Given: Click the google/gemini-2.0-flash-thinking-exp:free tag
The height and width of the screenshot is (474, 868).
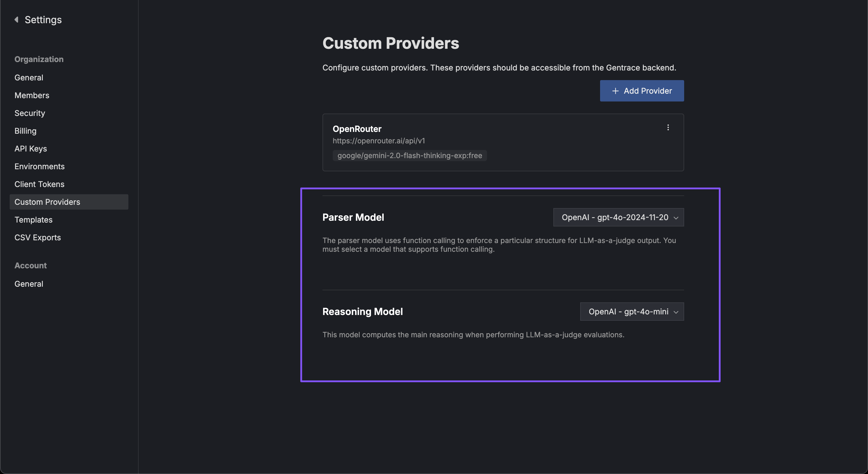Looking at the screenshot, I should coord(410,155).
